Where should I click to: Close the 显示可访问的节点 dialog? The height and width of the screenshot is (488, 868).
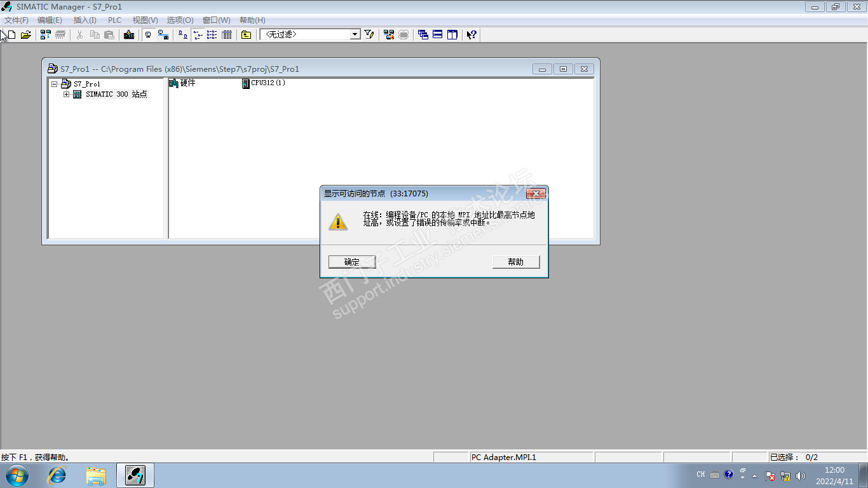pyautogui.click(x=536, y=193)
